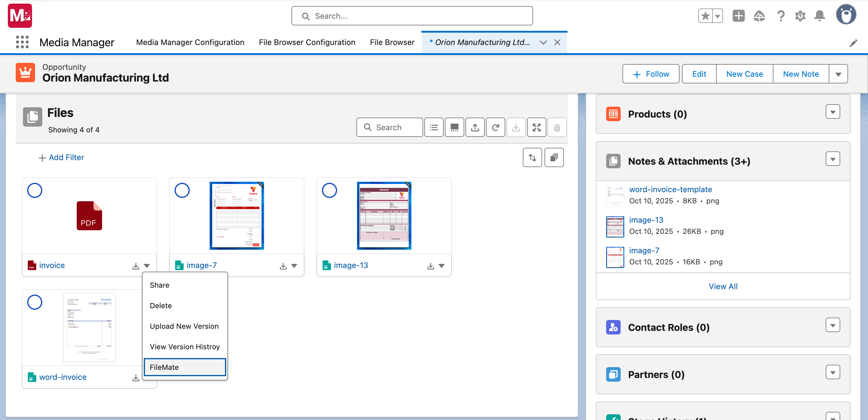This screenshot has width=868, height=420.
Task: Click View All under Notes & Attachments
Action: pos(723,286)
